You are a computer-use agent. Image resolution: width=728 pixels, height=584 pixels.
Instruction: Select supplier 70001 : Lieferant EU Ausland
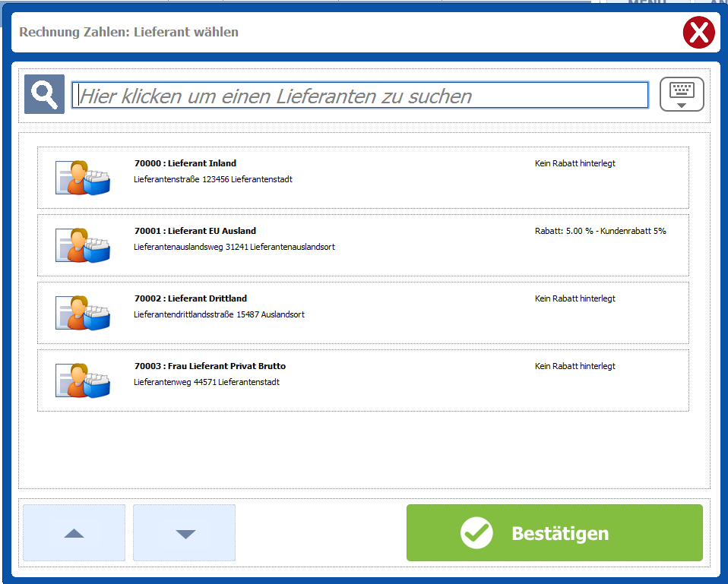195,231
